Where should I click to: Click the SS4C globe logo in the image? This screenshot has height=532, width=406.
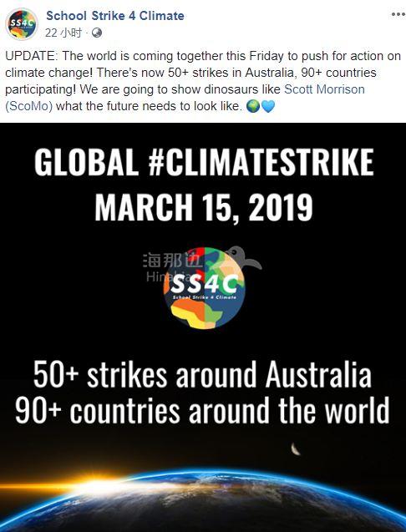[x=205, y=287]
